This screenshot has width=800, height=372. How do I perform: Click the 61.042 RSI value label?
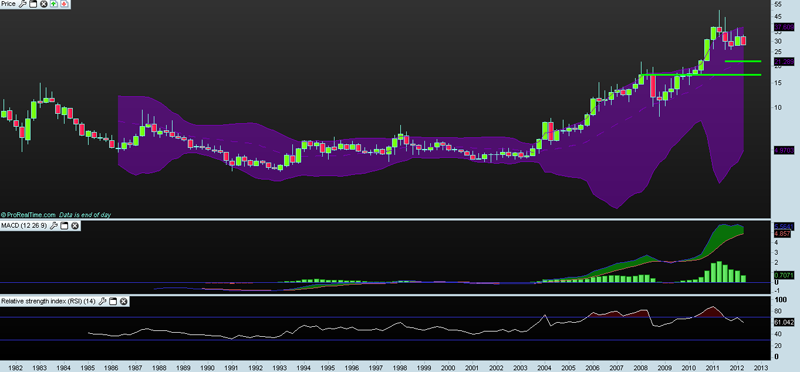784,323
